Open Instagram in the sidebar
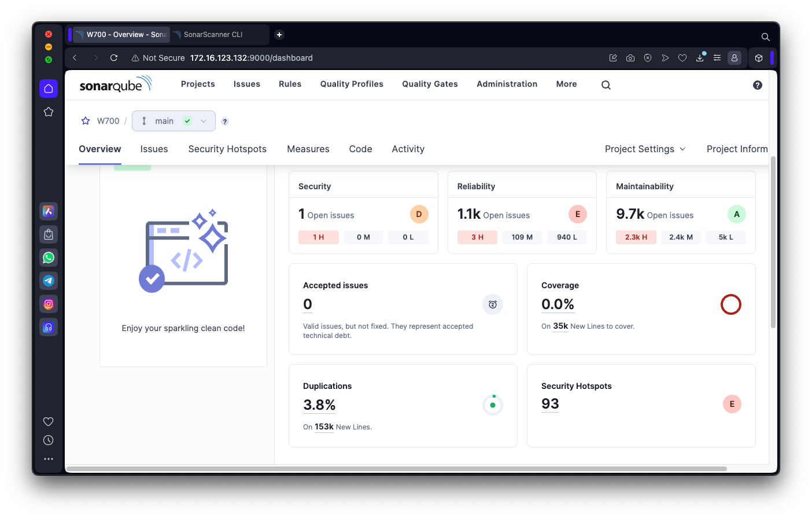812x518 pixels. tap(49, 304)
